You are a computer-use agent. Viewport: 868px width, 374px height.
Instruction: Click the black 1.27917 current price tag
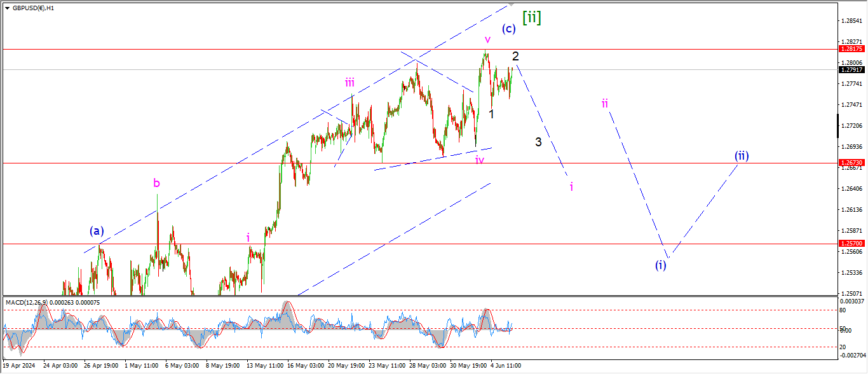coord(850,70)
